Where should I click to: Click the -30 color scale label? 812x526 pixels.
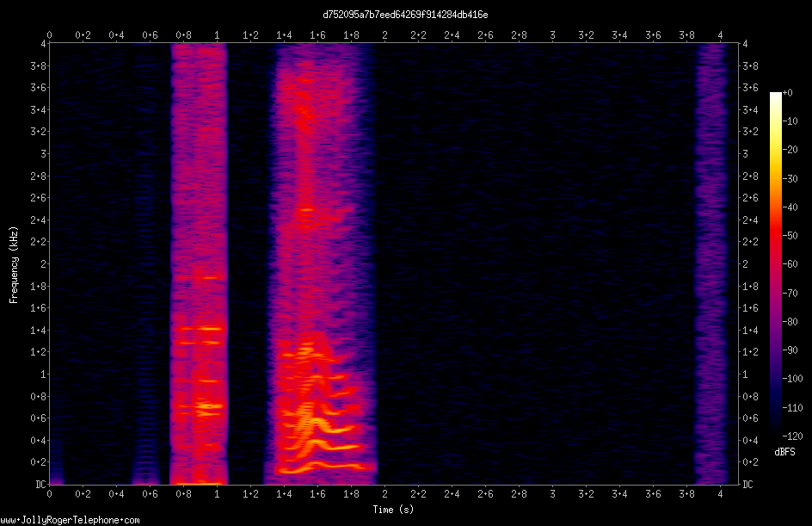coord(790,179)
